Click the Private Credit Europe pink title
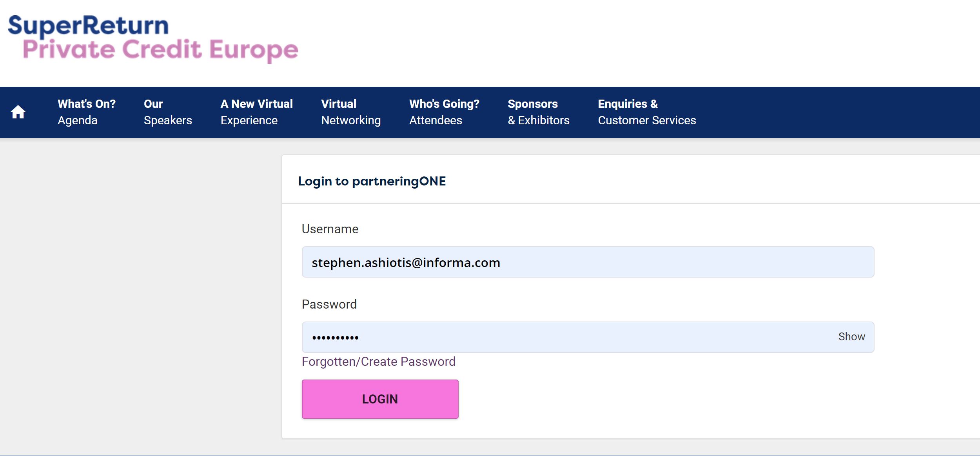Screen dimensions: 980x456 coord(160,50)
